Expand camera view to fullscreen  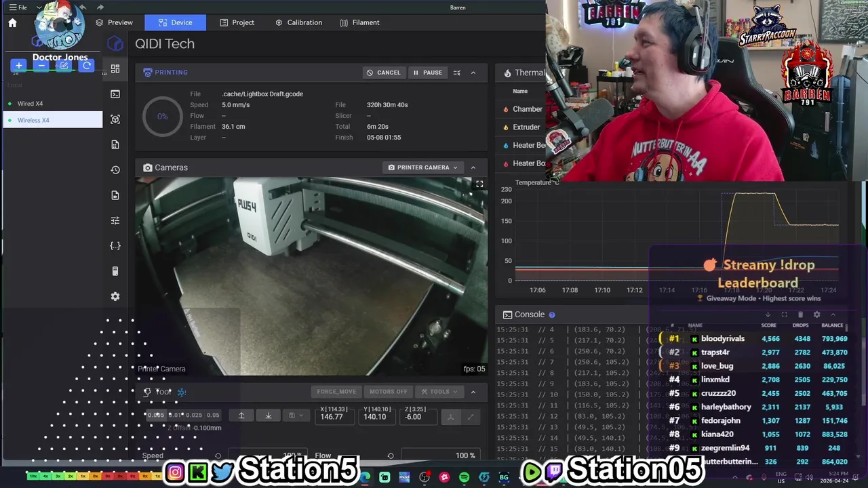(479, 184)
